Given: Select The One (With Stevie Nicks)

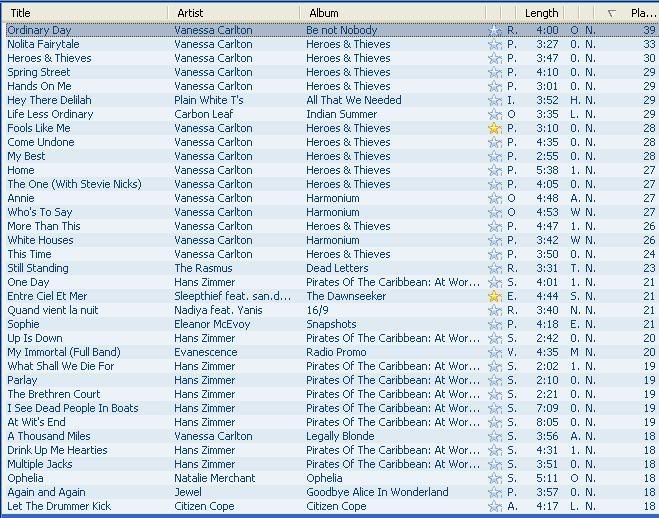Looking at the screenshot, I should click(x=74, y=184).
